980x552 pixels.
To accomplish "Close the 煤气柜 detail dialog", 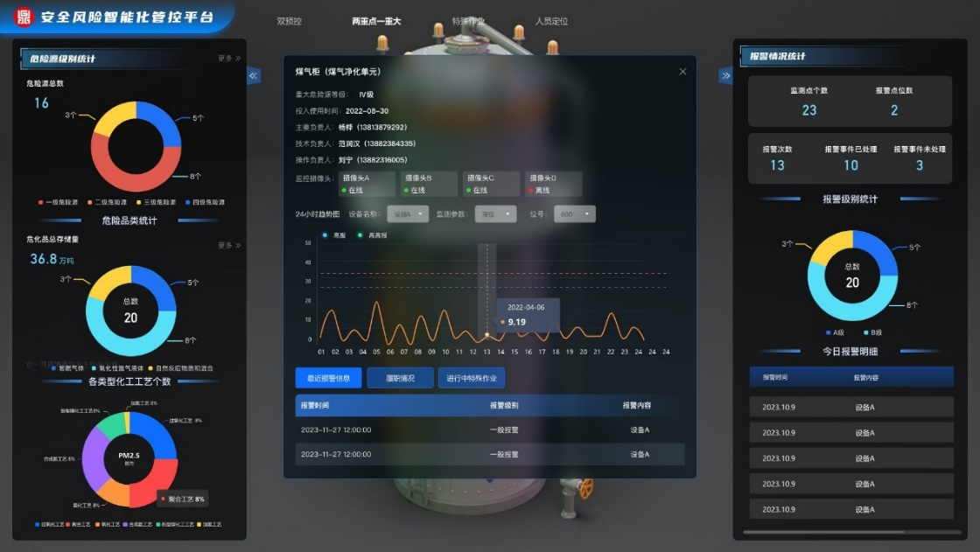I will [x=682, y=72].
